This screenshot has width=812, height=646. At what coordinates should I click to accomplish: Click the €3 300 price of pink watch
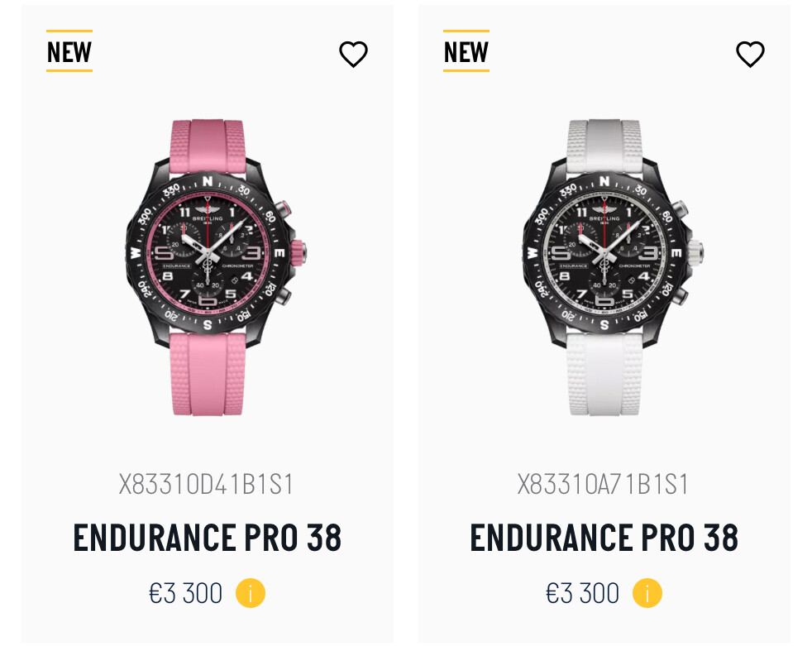[186, 593]
